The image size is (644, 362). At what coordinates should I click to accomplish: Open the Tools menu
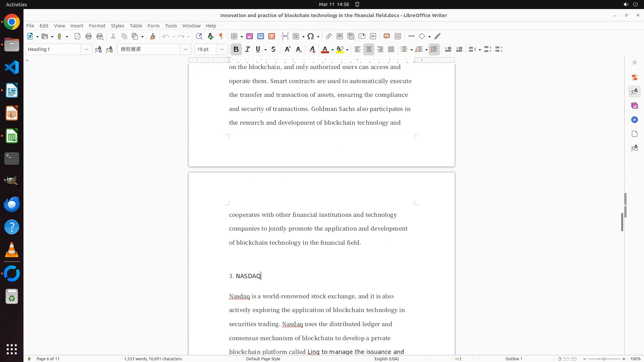pyautogui.click(x=171, y=26)
